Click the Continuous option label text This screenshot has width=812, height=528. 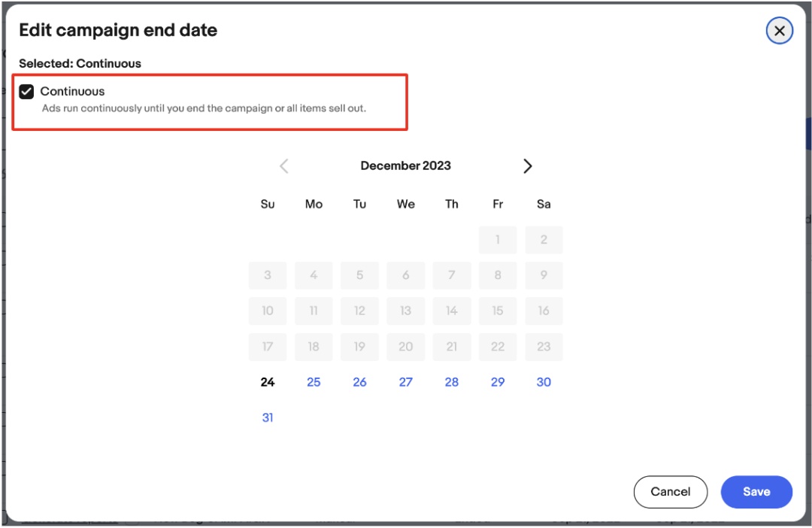[x=72, y=91]
